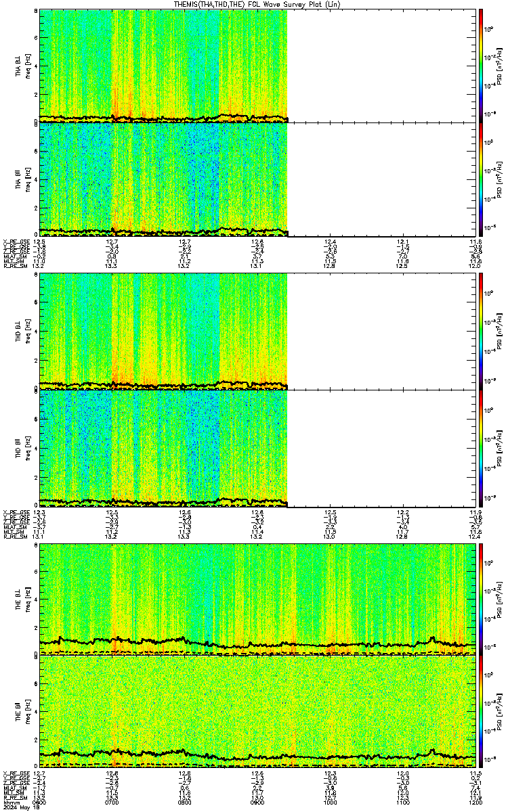Click the THA B⊥ spectrogram panel
508x812 pixels.
[257, 66]
